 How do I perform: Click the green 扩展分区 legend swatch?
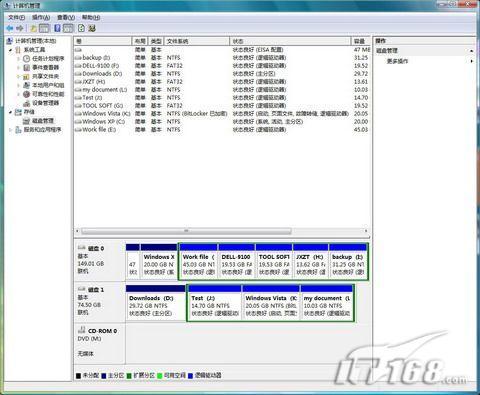click(x=130, y=376)
